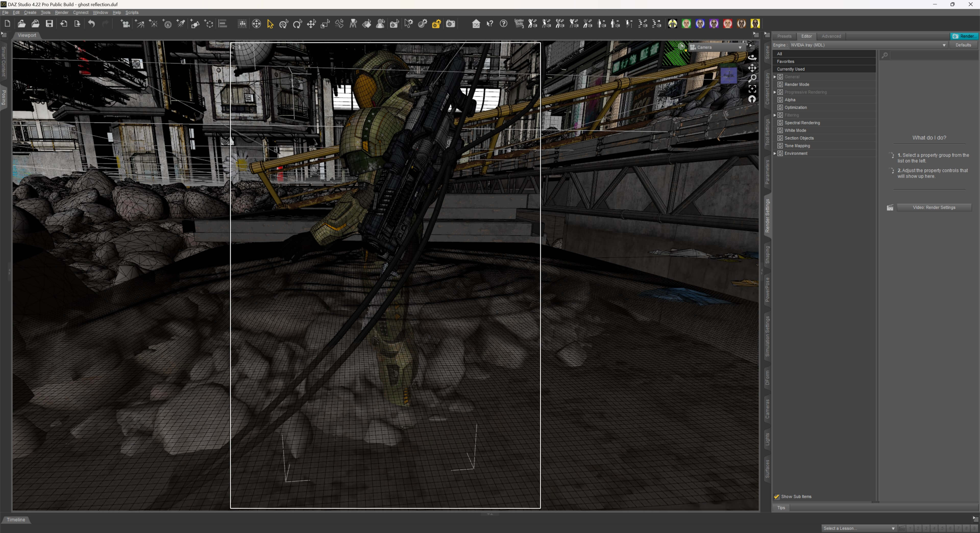Expand the Filtering property group
This screenshot has width=980, height=533.
[x=775, y=115]
